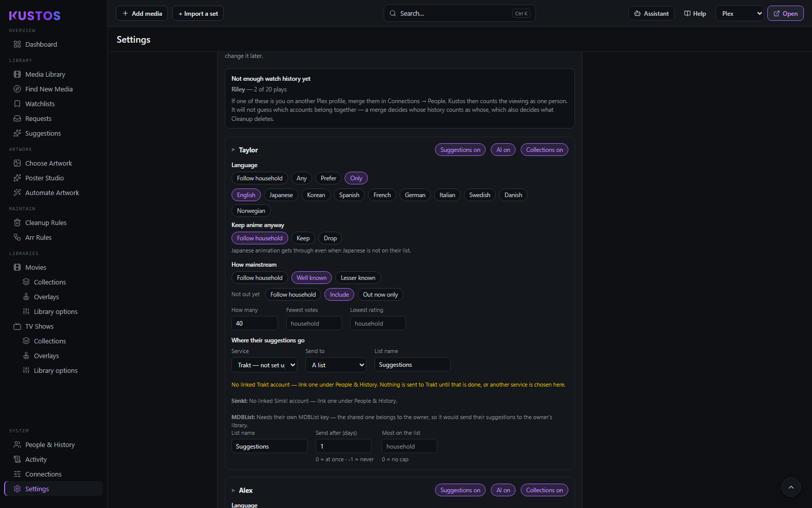Open TV Shows Library options
The width and height of the screenshot is (812, 508).
tap(56, 370)
